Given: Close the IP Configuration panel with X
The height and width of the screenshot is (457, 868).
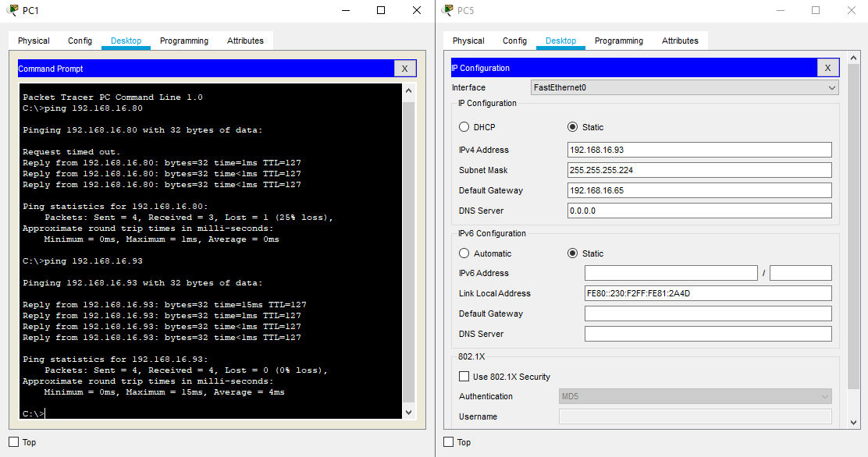Looking at the screenshot, I should [827, 68].
